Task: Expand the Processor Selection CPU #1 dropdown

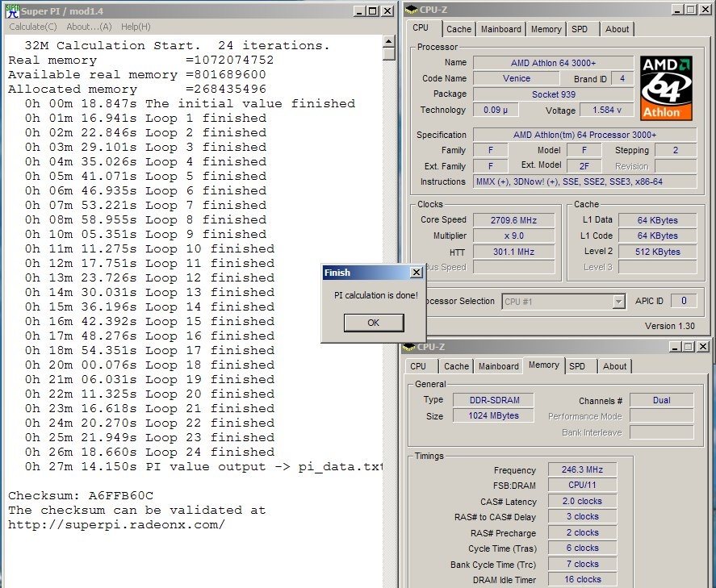Action: (x=618, y=302)
